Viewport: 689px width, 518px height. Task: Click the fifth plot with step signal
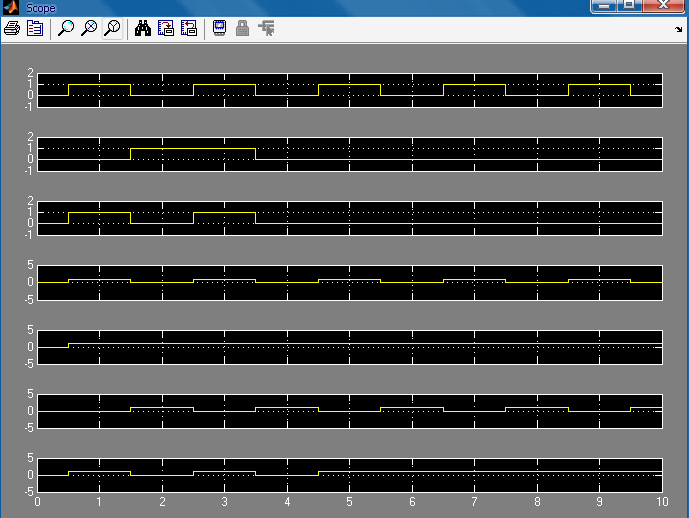(350, 347)
